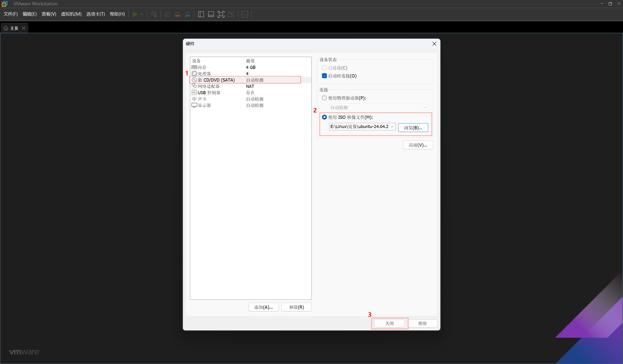This screenshot has width=623, height=364.
Task: Click the 浏览(B)... button
Action: tap(413, 128)
